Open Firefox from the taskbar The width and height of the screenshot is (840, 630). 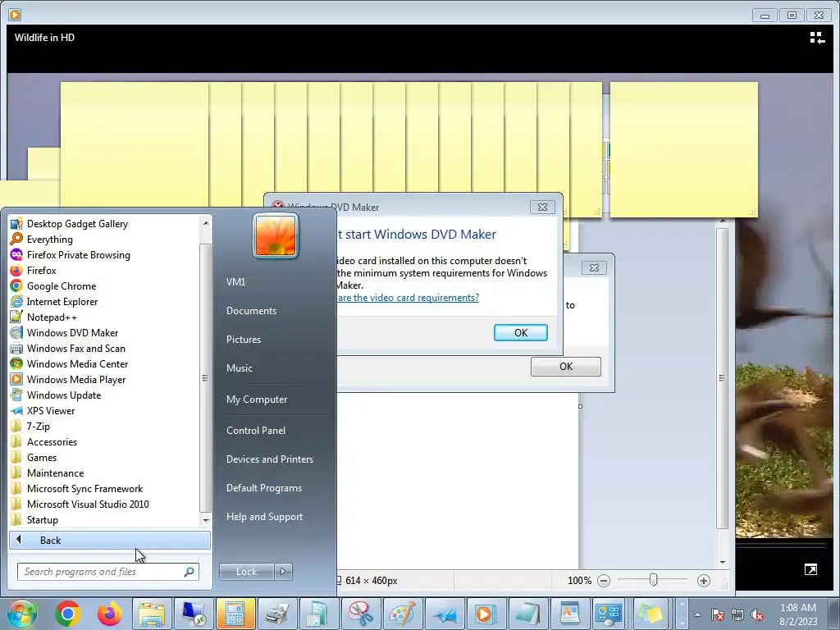(109, 614)
